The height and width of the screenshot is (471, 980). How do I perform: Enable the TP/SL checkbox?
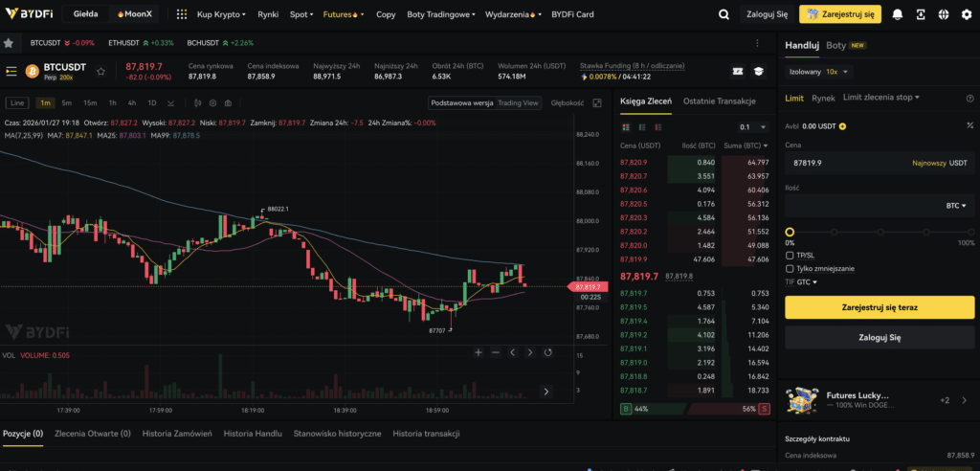790,256
